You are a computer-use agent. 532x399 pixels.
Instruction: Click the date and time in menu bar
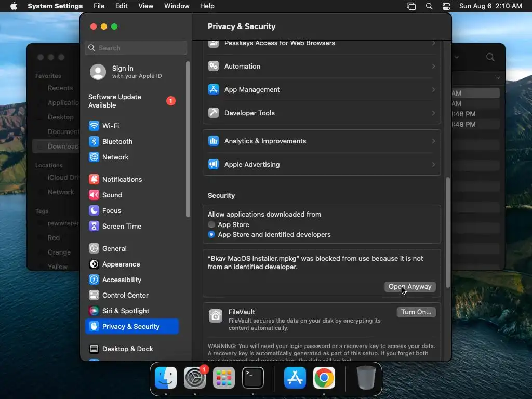(x=490, y=6)
